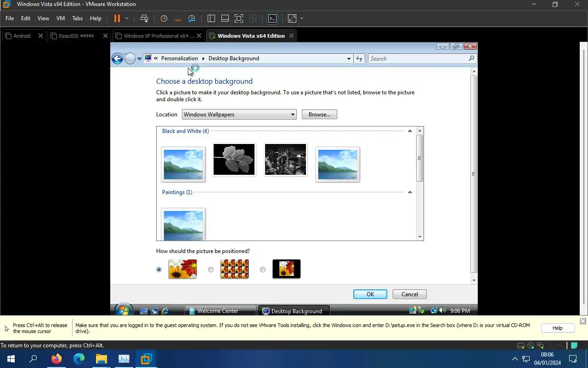Show hidden icons in host system tray

click(x=514, y=359)
